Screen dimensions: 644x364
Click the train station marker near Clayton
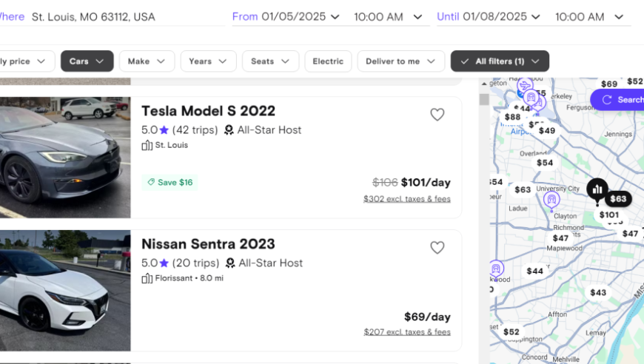tap(551, 200)
